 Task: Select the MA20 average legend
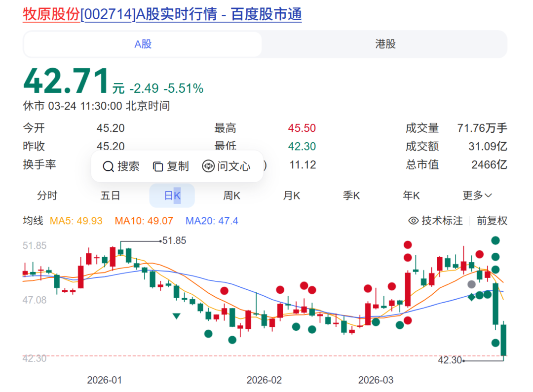coord(211,221)
